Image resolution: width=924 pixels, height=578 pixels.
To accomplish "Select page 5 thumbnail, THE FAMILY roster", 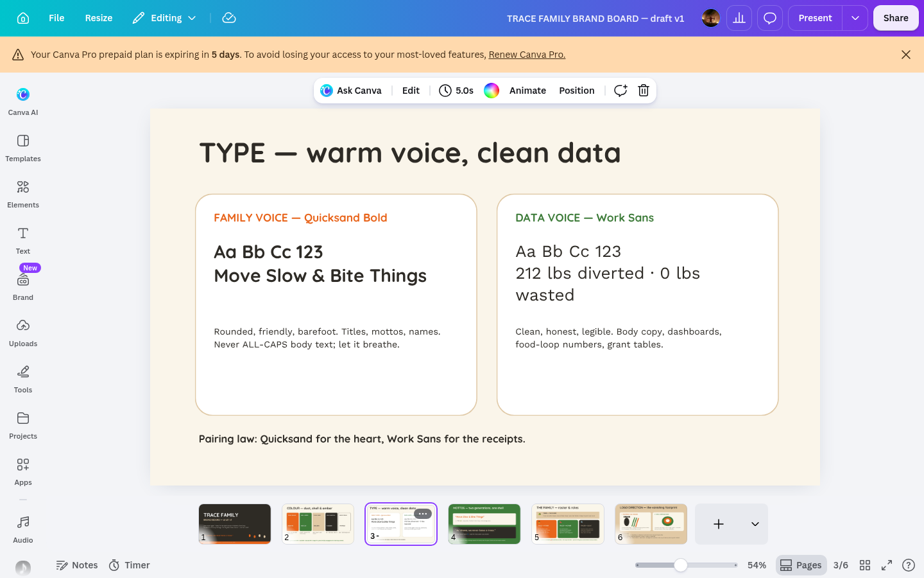I will (x=568, y=524).
